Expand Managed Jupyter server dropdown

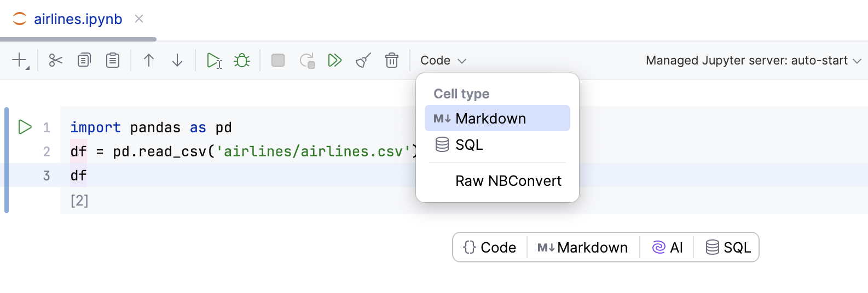point(753,60)
